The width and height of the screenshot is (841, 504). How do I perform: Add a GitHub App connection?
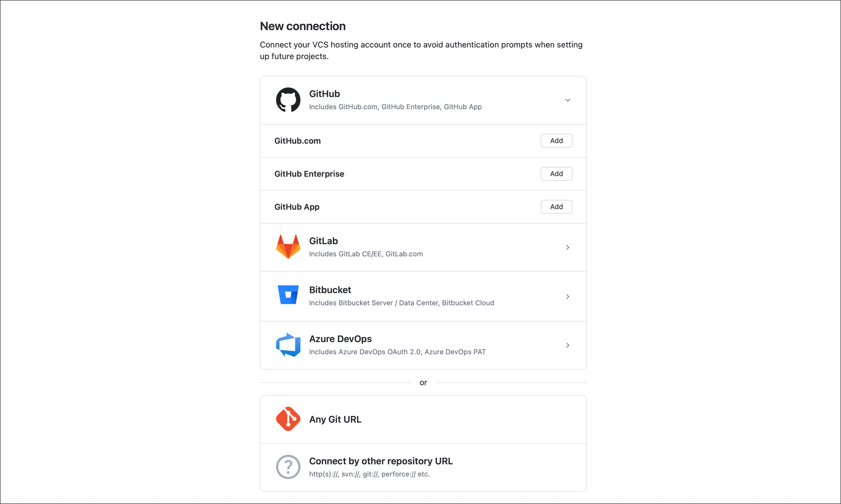pyautogui.click(x=556, y=207)
